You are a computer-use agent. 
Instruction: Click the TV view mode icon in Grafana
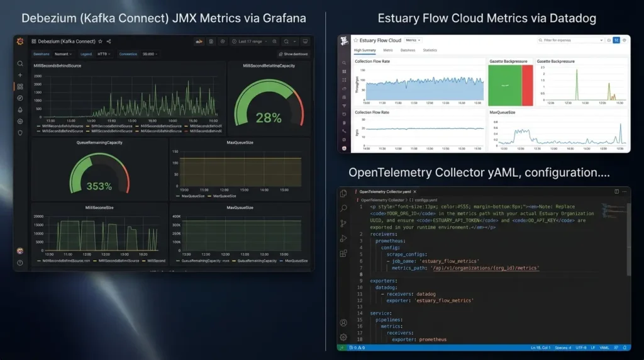(x=305, y=42)
